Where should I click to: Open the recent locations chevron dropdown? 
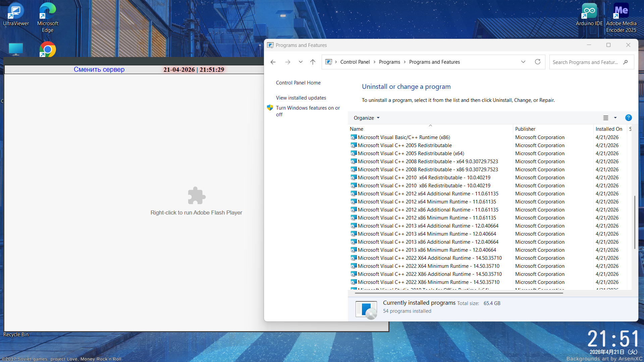tap(301, 62)
